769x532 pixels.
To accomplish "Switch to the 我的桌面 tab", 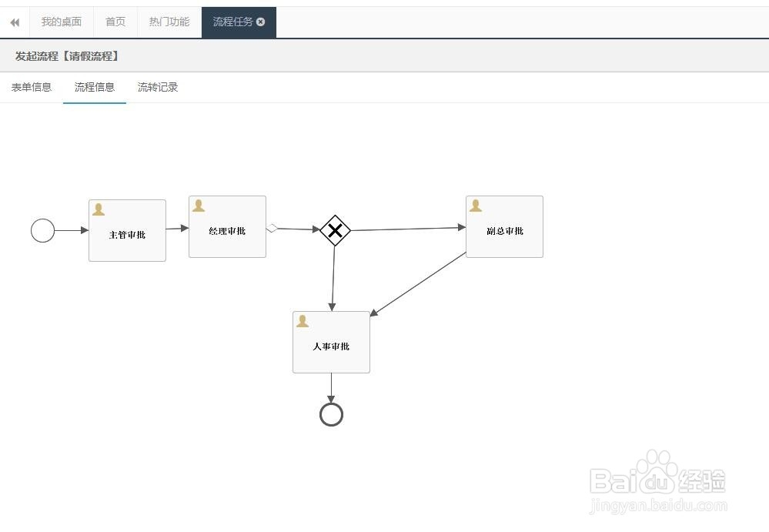I will pos(61,22).
